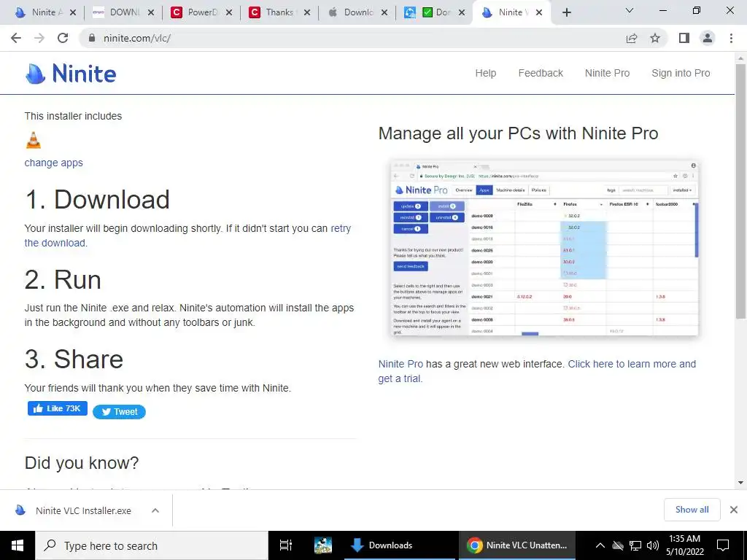Open Chrome three-dot menu
This screenshot has width=747, height=560.
click(731, 38)
